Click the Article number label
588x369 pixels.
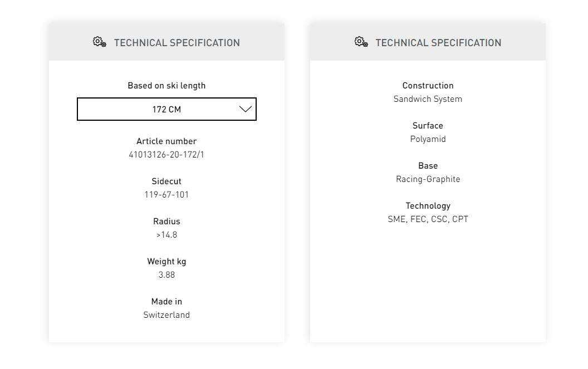(x=166, y=141)
